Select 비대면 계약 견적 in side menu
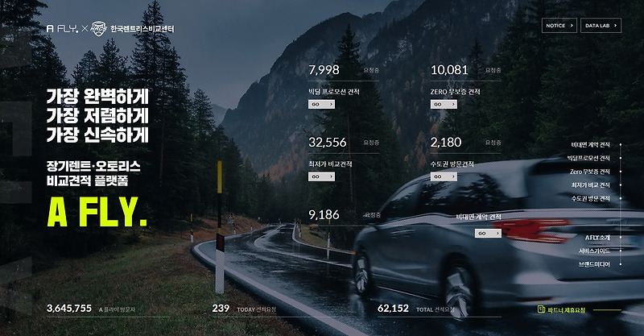The width and height of the screenshot is (644, 336). tap(590, 145)
